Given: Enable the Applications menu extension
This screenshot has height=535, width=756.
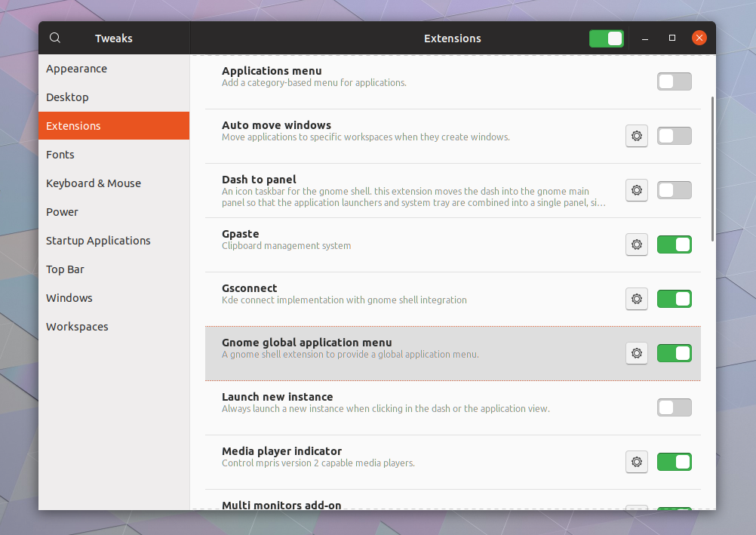Looking at the screenshot, I should pyautogui.click(x=674, y=81).
